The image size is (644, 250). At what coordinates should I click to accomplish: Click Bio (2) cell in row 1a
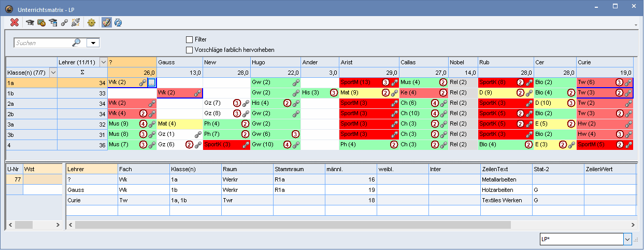click(555, 82)
